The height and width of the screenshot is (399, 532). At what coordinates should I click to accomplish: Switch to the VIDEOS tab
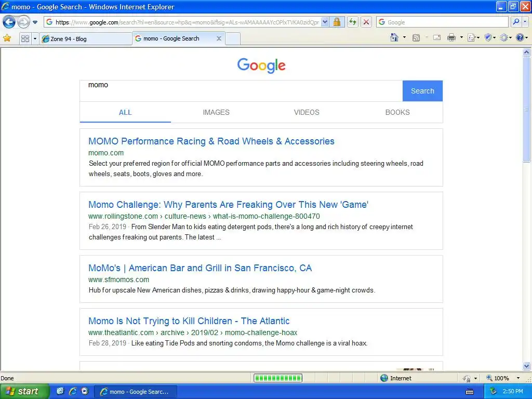point(307,112)
